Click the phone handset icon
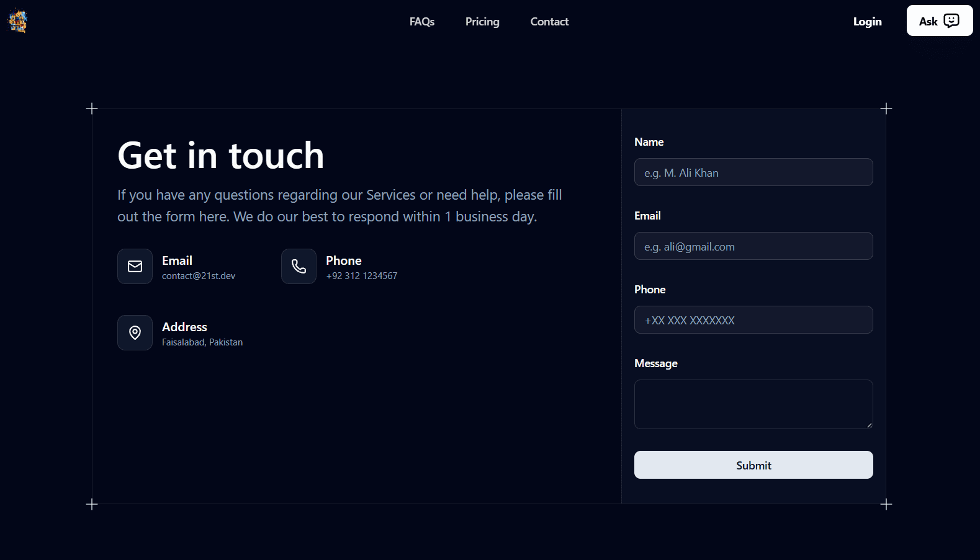Image resolution: width=980 pixels, height=560 pixels. coord(299,266)
